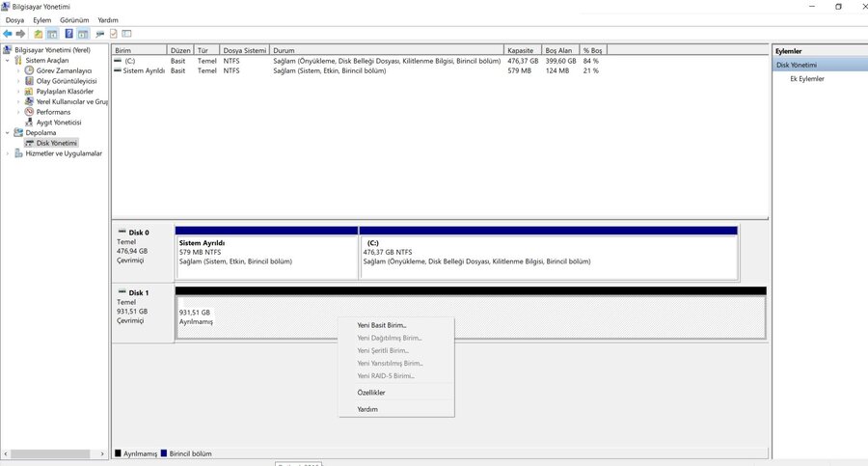This screenshot has width=868, height=466.
Task: Expand the Olay Görüntüleyicisi node arrow
Action: 18,81
